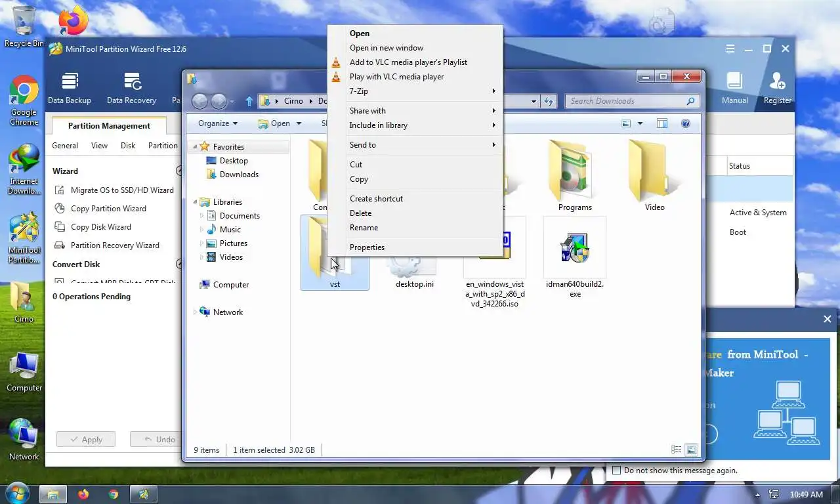This screenshot has width=840, height=504.
Task: Open the Send to submenu
Action: tap(415, 145)
